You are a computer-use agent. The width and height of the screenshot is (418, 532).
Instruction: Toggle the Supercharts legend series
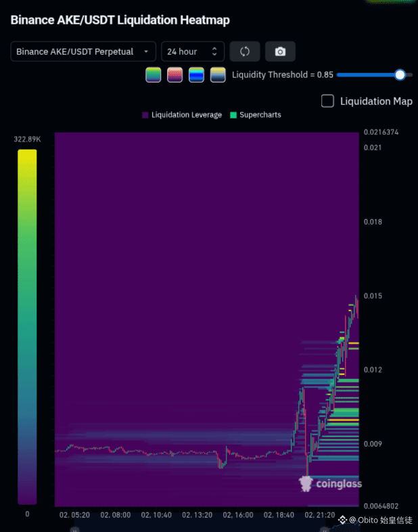click(x=256, y=115)
